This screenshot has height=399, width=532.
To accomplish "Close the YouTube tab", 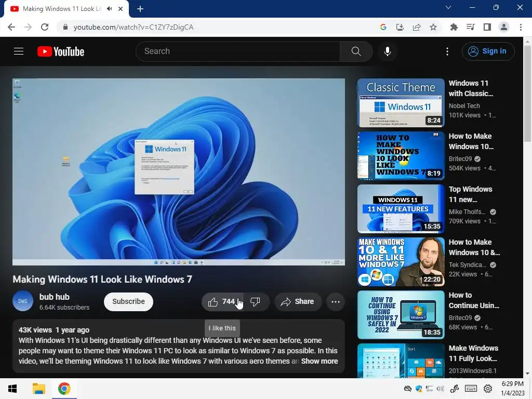I will [x=121, y=9].
